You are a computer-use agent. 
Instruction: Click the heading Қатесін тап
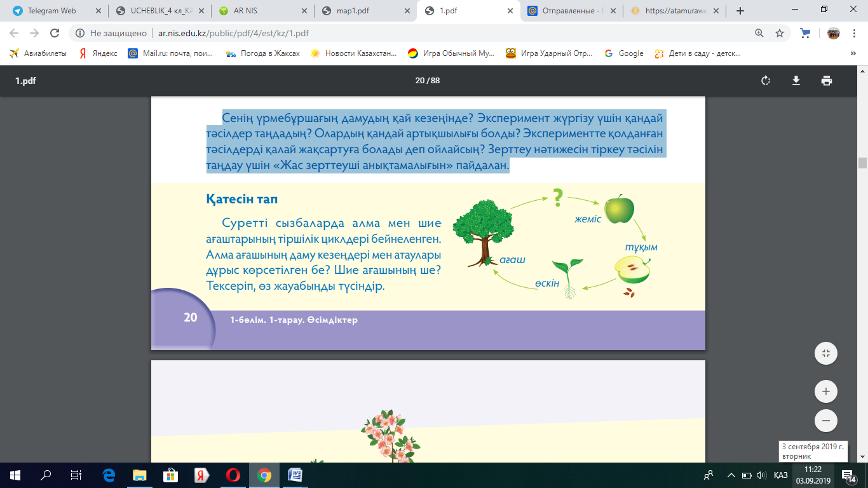[242, 199]
